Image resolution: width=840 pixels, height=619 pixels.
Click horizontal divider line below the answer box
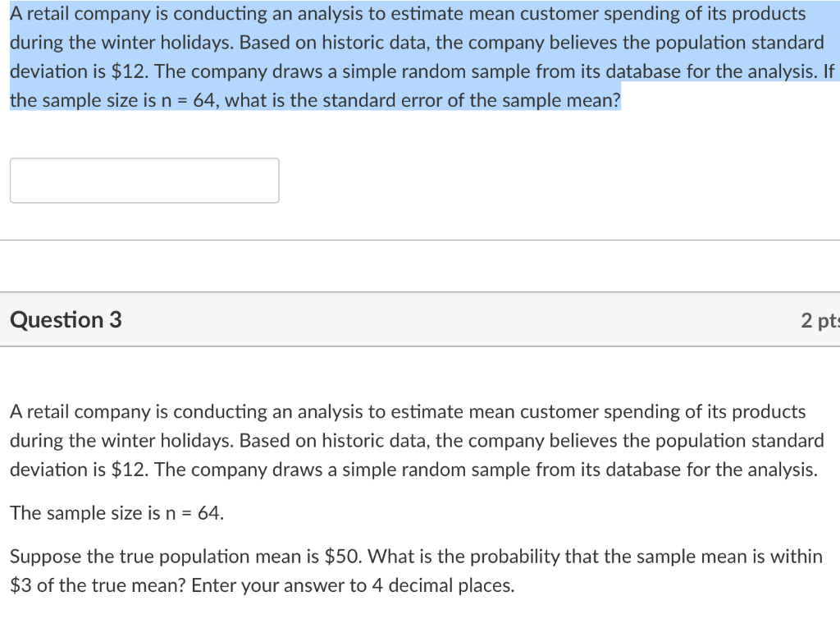[x=420, y=241]
